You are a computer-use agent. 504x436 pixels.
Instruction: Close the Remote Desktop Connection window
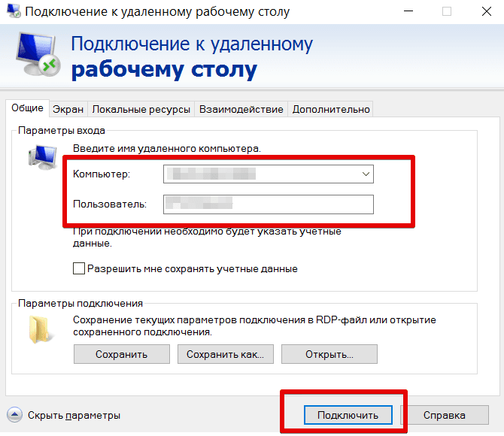coord(486,11)
